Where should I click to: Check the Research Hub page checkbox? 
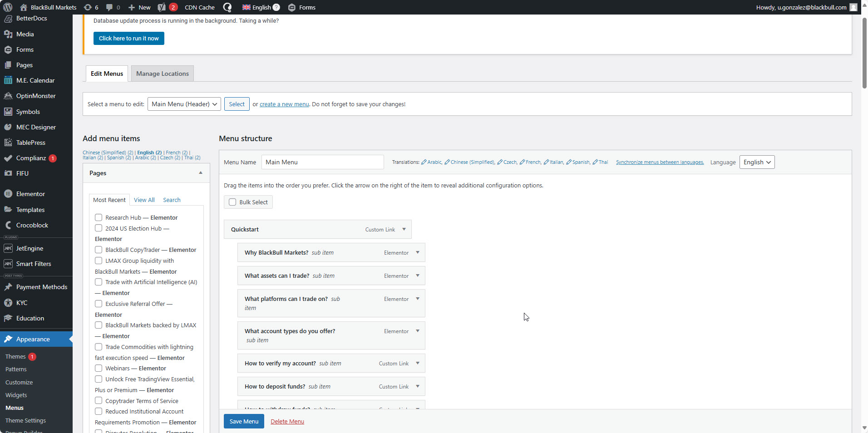(99, 217)
